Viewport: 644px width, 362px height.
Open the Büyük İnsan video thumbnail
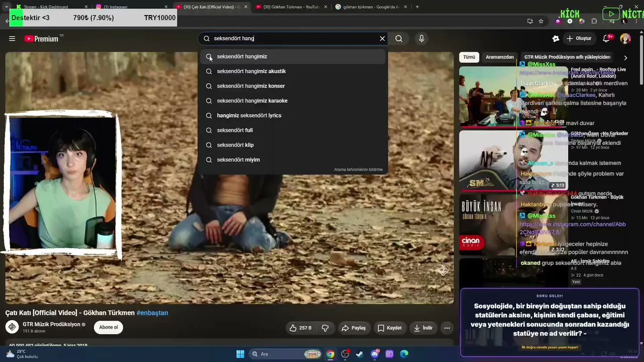513,225
